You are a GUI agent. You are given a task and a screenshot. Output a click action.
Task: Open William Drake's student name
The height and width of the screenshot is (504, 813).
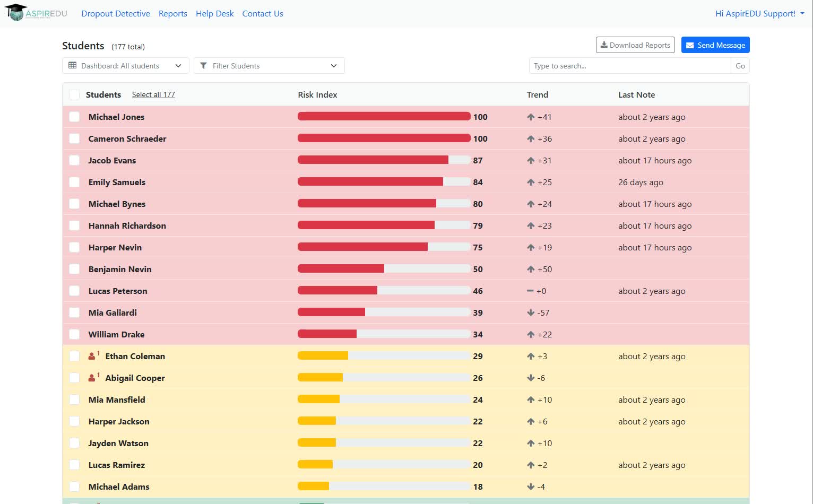116,334
